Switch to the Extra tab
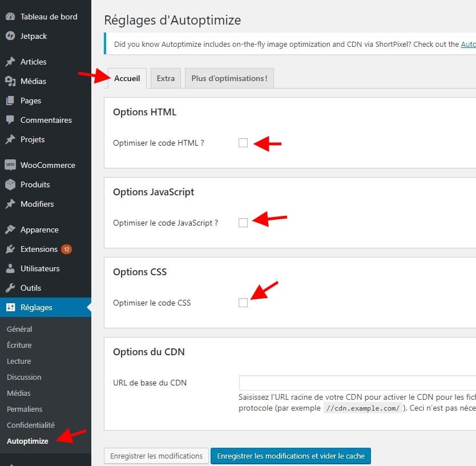Screen dimensions: 476x466 (166, 78)
